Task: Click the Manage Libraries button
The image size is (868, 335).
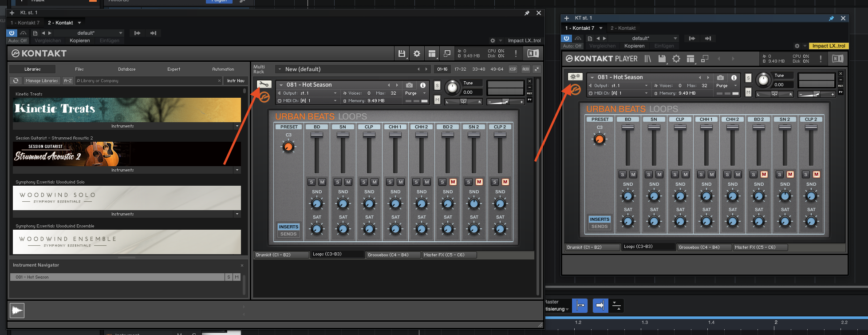Action: 42,81
